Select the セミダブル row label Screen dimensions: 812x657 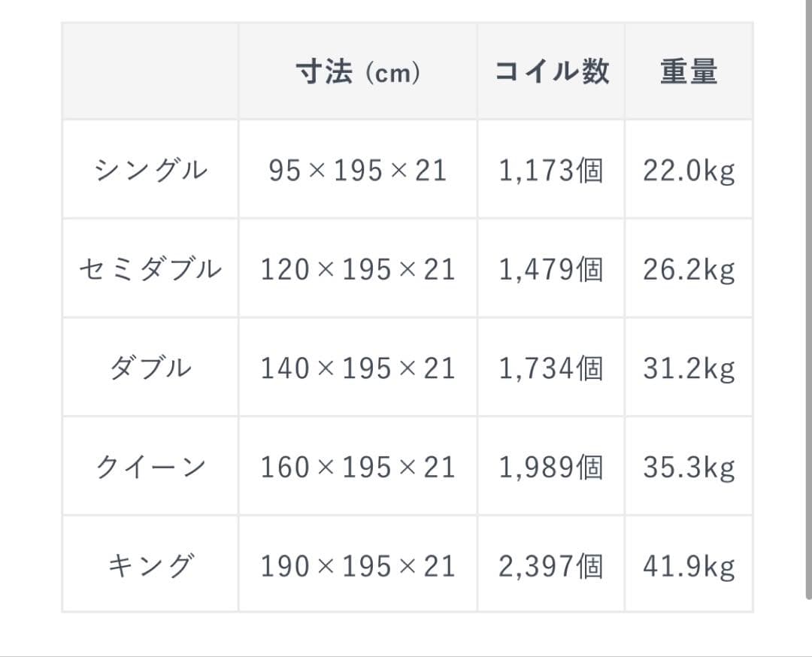150,269
